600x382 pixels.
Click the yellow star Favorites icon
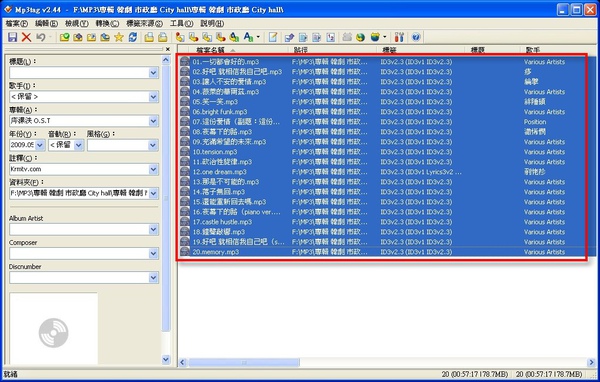119,37
